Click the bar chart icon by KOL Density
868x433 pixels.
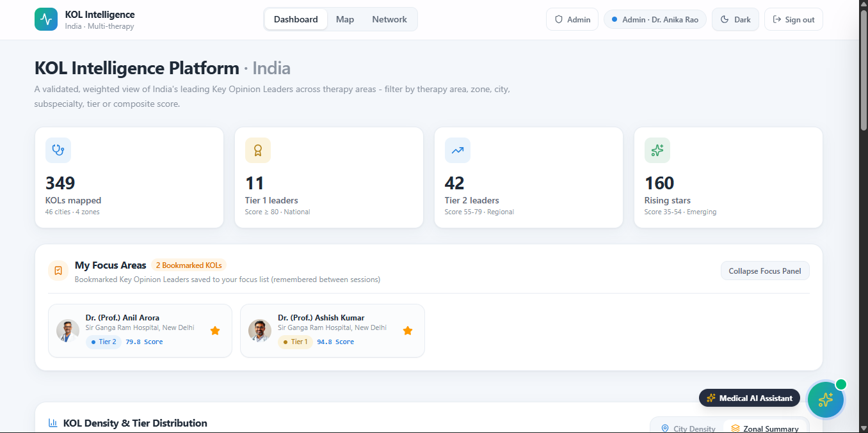pyautogui.click(x=53, y=423)
